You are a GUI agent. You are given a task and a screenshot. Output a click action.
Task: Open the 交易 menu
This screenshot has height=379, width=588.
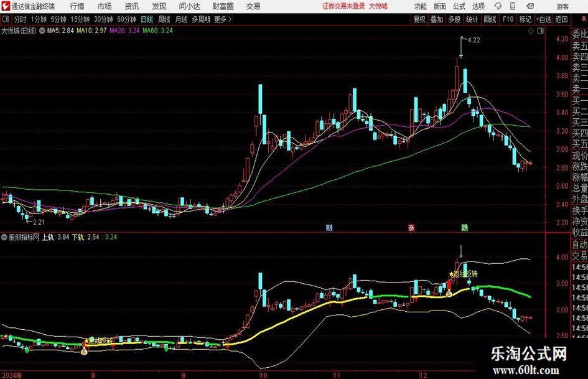pyautogui.click(x=253, y=6)
